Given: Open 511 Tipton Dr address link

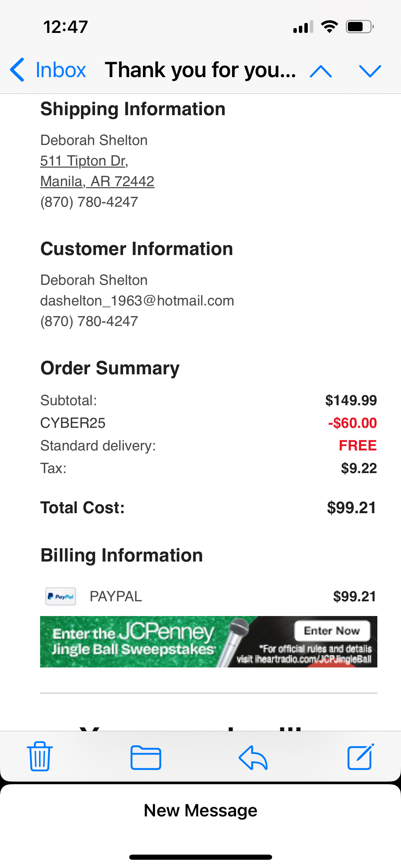Looking at the screenshot, I should [84, 160].
